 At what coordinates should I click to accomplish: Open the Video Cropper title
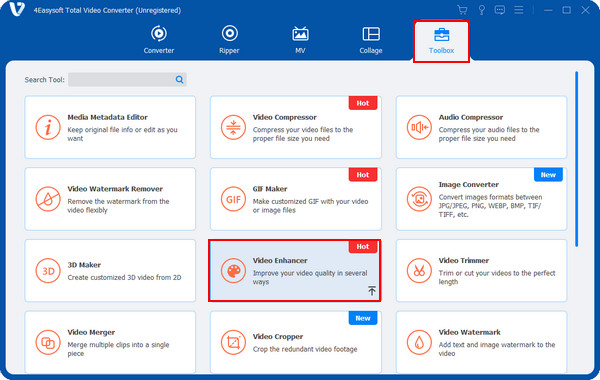pyautogui.click(x=278, y=336)
